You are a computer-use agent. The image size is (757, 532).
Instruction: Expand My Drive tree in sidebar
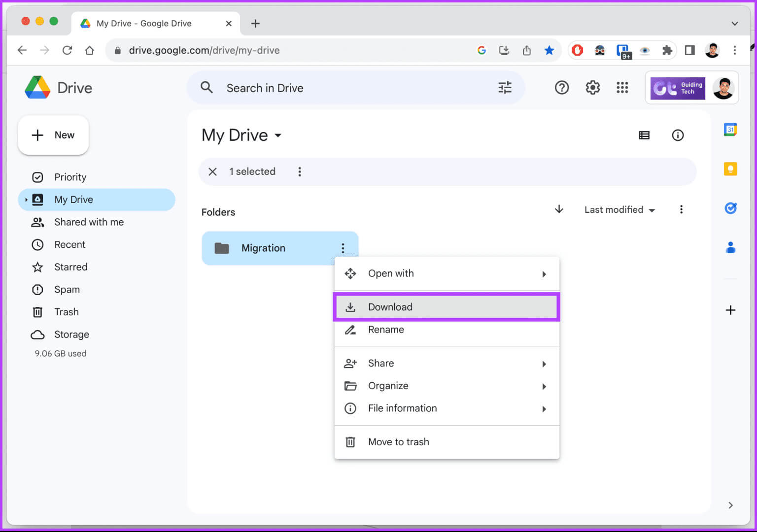(x=26, y=199)
